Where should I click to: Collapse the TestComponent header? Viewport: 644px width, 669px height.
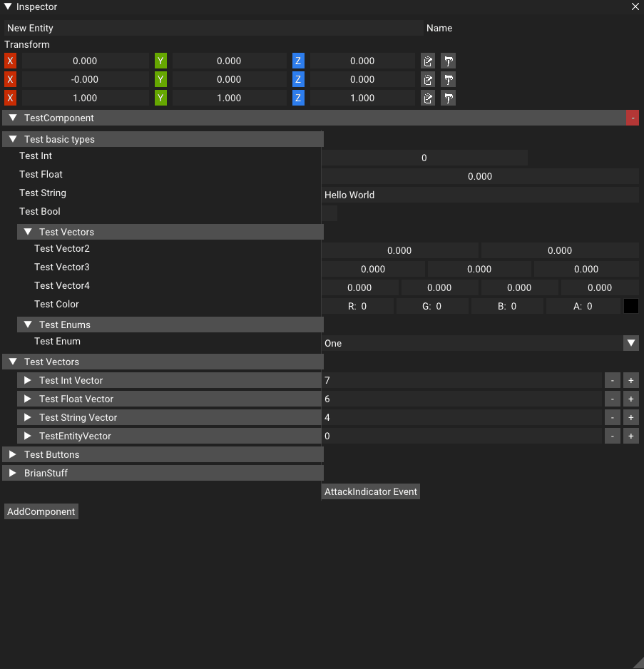[314, 118]
